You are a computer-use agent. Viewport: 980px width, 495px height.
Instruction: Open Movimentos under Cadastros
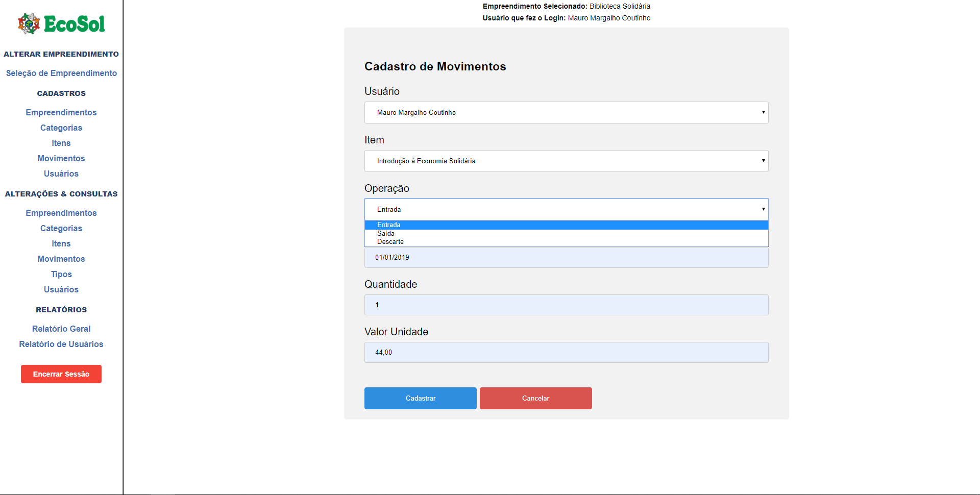click(61, 158)
